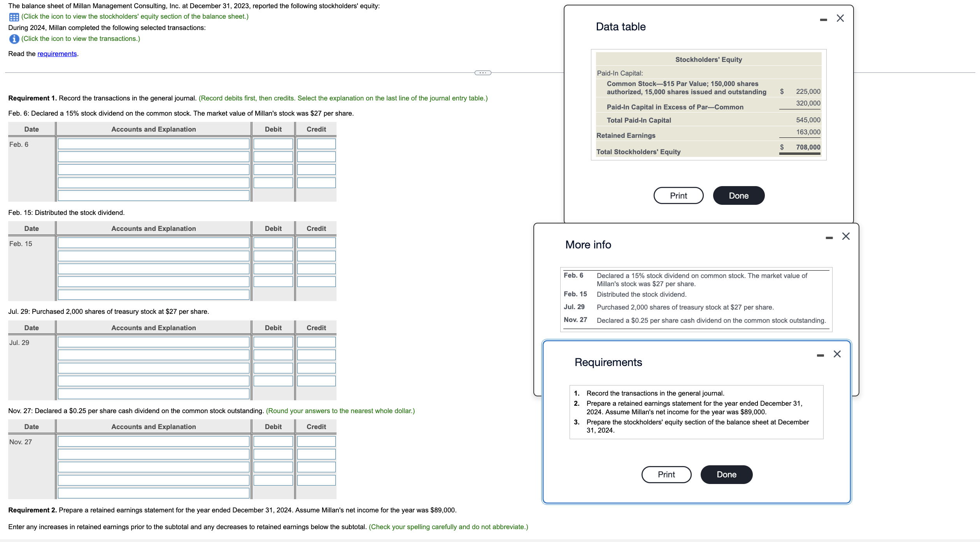Click Jul. 29 first row credit field
This screenshot has height=542, width=980.
[x=316, y=342]
